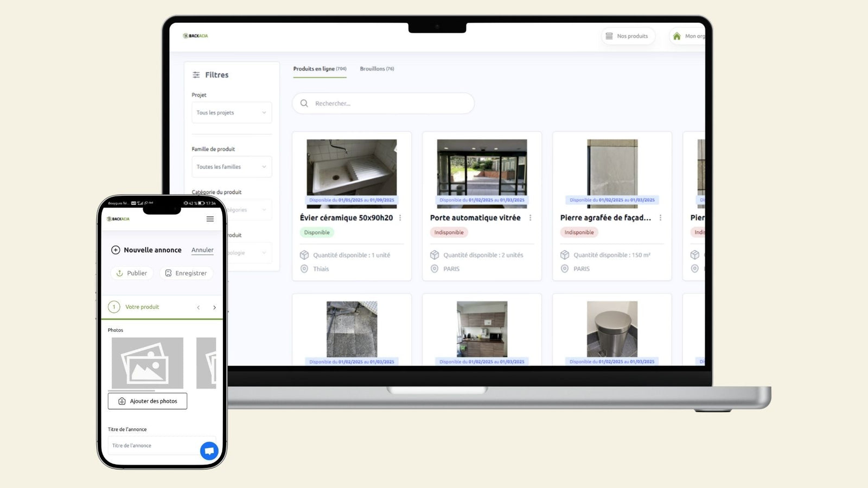
Task: Tap the Publier button on the phone
Action: click(132, 273)
